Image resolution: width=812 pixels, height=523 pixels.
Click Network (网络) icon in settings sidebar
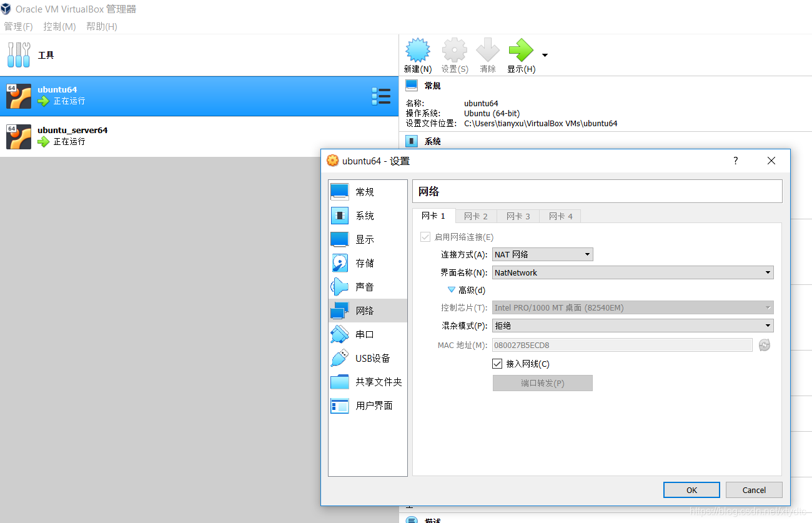coord(340,311)
